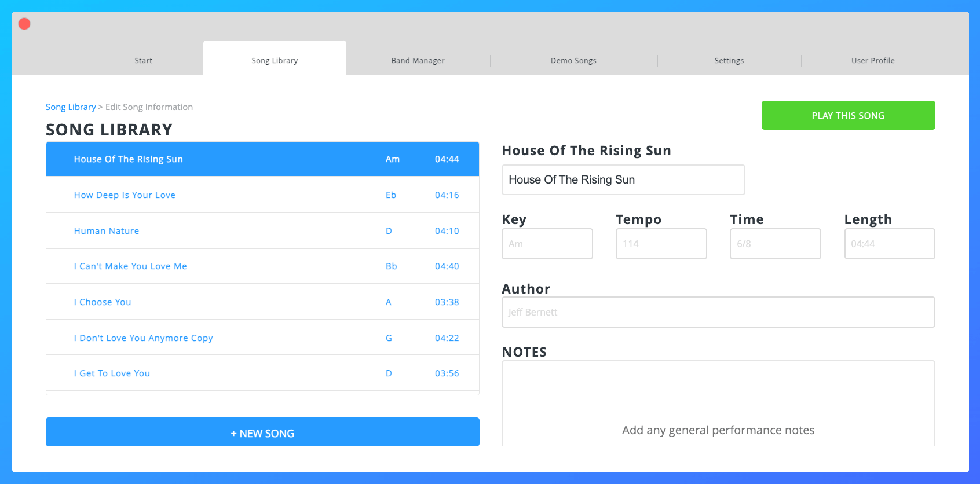Open the User Profile tab
Viewport: 980px width, 484px height.
pos(872,61)
